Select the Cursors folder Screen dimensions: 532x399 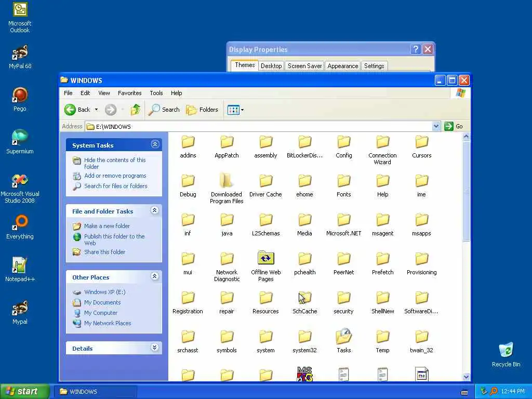pyautogui.click(x=422, y=147)
